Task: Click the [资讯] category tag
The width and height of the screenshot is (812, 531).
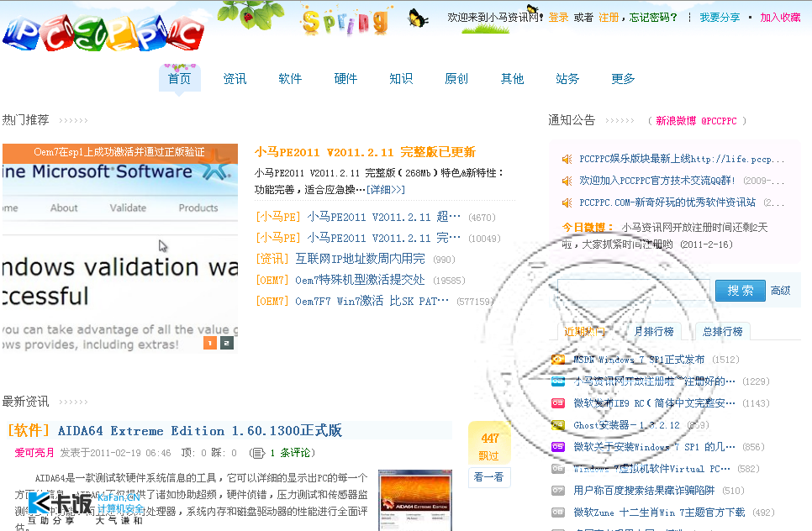Action: pos(272,259)
